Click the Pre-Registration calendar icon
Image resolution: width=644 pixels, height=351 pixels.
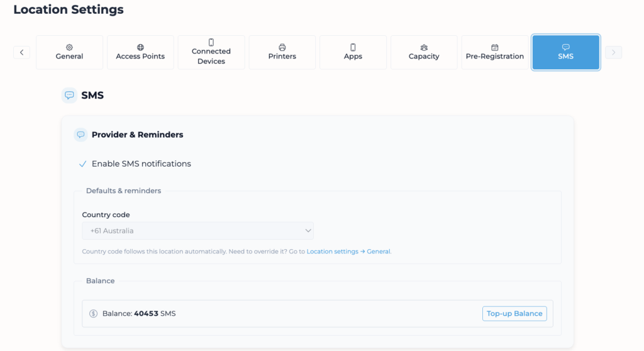[x=495, y=47]
